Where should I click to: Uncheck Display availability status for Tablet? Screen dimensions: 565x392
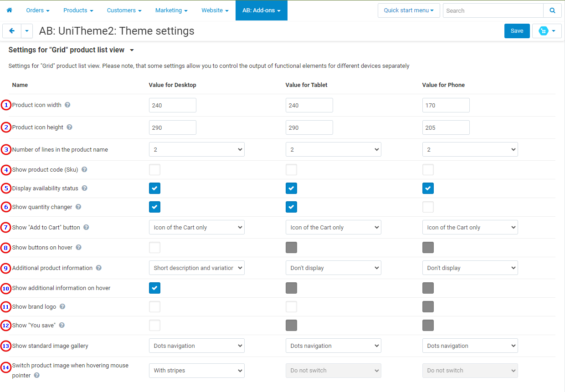[291, 188]
